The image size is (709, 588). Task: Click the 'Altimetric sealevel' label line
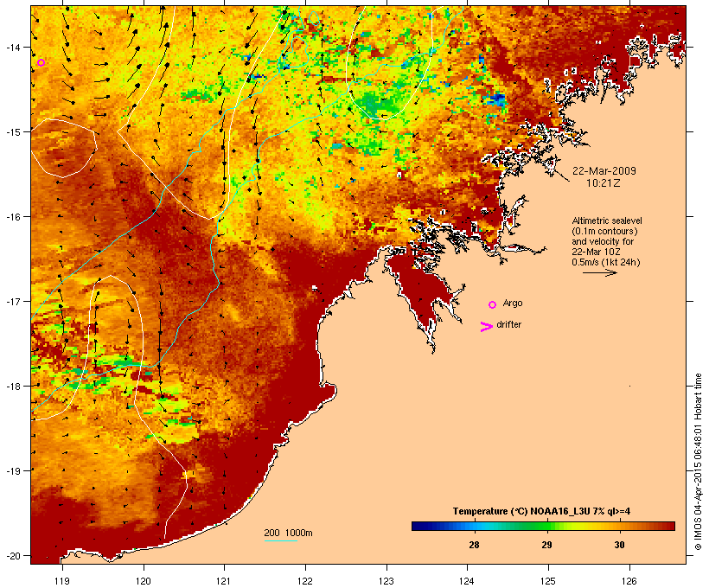click(x=607, y=220)
